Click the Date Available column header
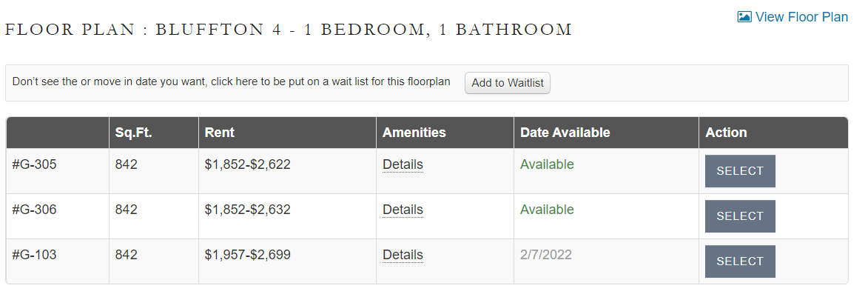 click(x=565, y=133)
